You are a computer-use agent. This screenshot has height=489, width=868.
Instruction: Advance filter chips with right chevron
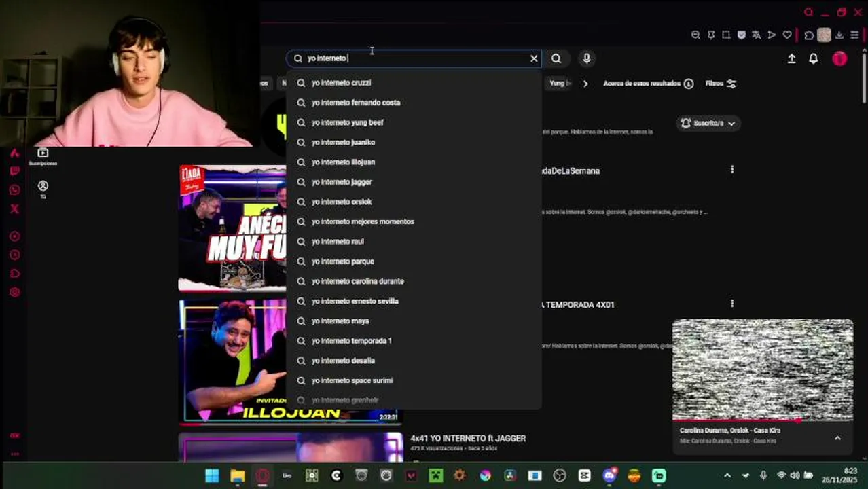(x=585, y=84)
